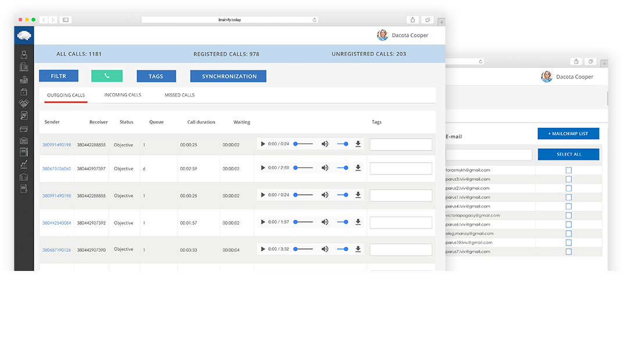Download the 3:32 call recording
This screenshot has height=364, width=625.
point(358,249)
